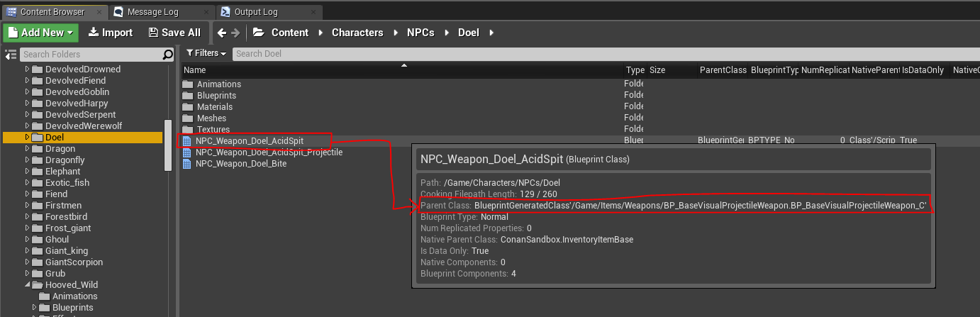Select NPC_Weapon_Doel_AcidSpit_Projectile blueprint asset
This screenshot has width=980, height=317.
point(268,152)
